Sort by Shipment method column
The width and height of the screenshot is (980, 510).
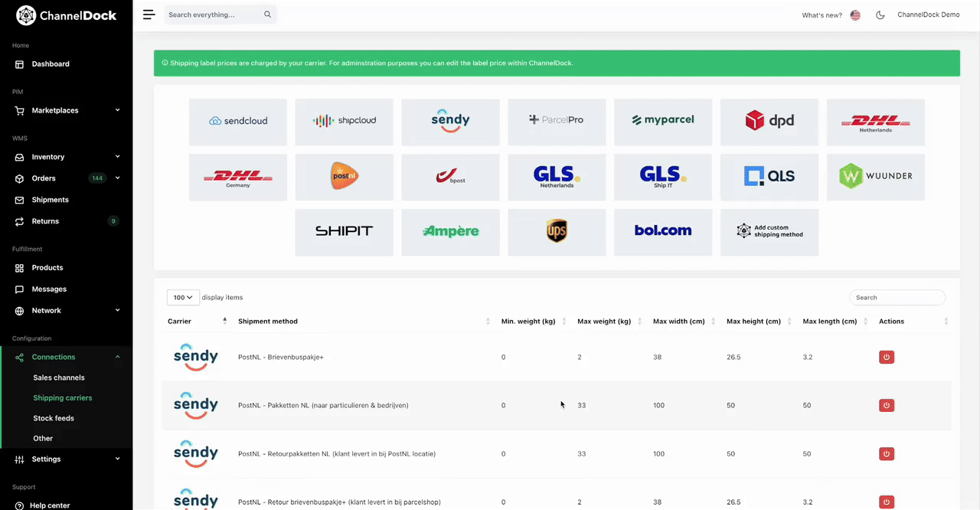(364, 321)
